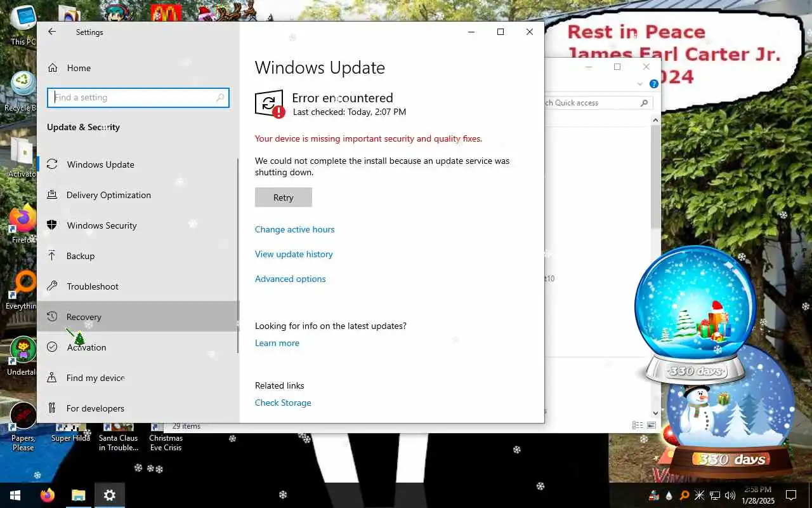Click the File Explorer help icon
The image size is (812, 508).
point(654,84)
